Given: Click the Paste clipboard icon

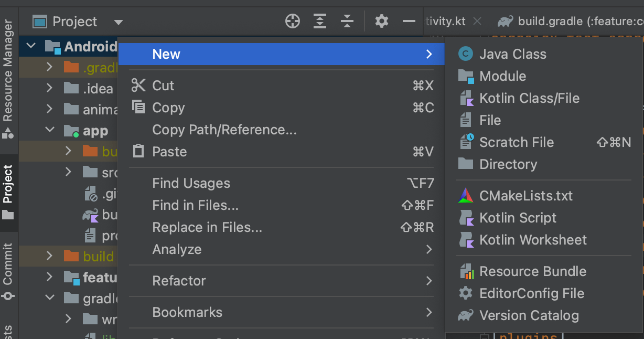Looking at the screenshot, I should pos(138,151).
